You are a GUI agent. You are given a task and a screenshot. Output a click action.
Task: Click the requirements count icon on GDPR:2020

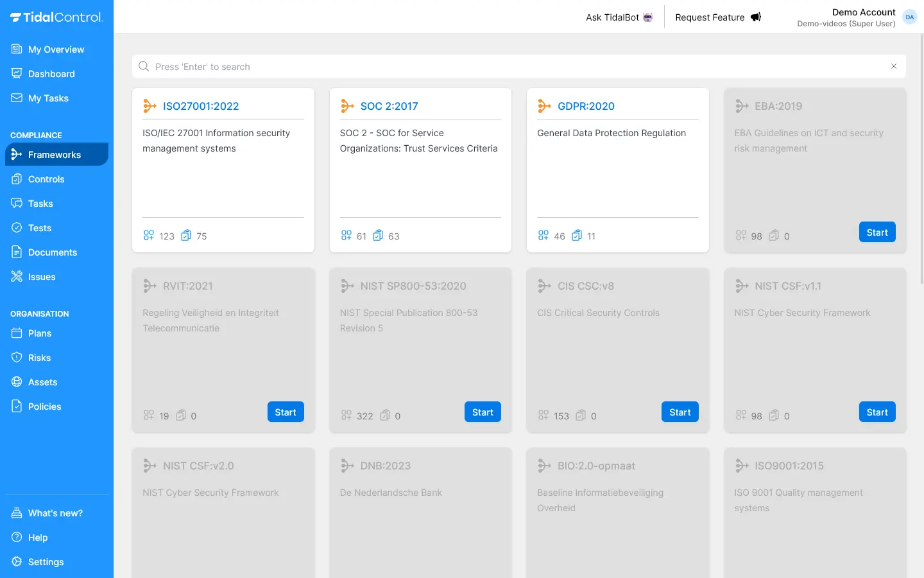pos(543,236)
